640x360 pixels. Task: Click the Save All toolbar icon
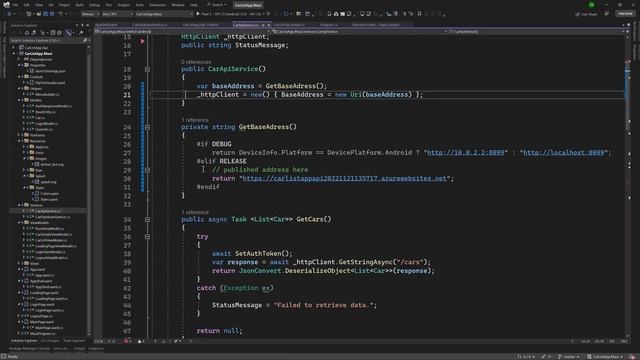click(x=52, y=14)
